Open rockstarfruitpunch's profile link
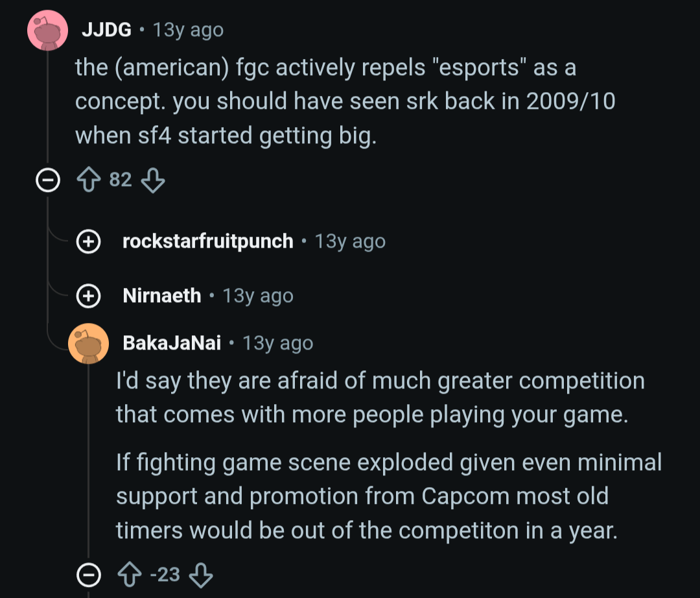The height and width of the screenshot is (598, 700). click(208, 241)
